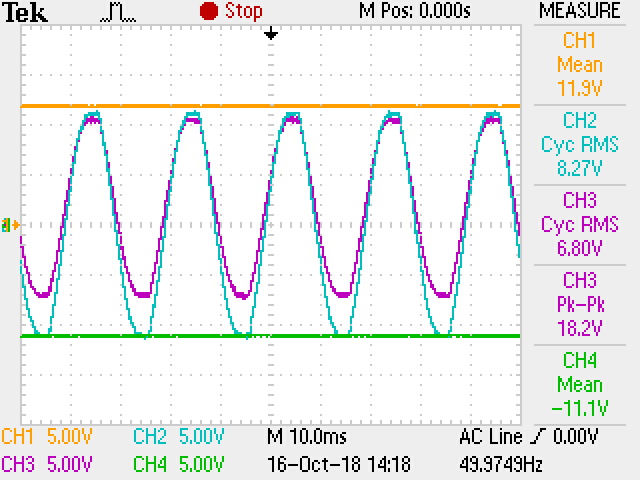The width and height of the screenshot is (640, 480).
Task: Select the CH1 Mean 11.9V measurement
Action: point(580,64)
